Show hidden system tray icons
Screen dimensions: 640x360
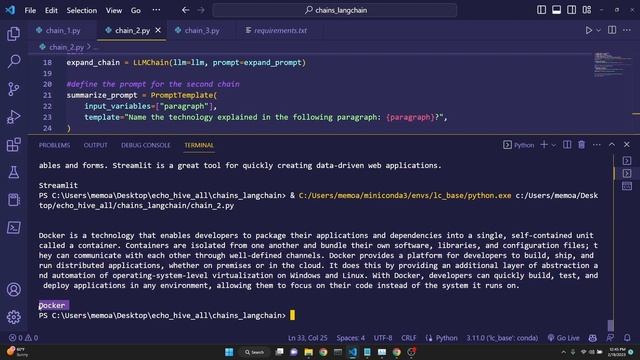564,352
